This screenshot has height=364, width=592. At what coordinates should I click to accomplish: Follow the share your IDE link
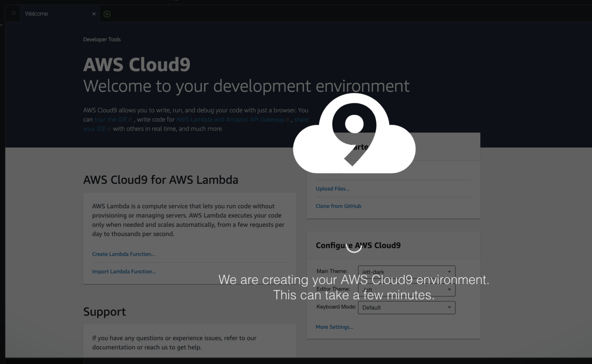pos(301,119)
